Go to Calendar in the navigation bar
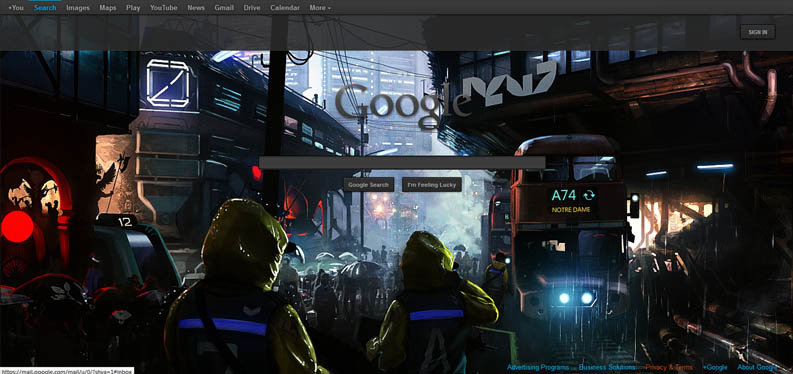The image size is (793, 374). [285, 8]
